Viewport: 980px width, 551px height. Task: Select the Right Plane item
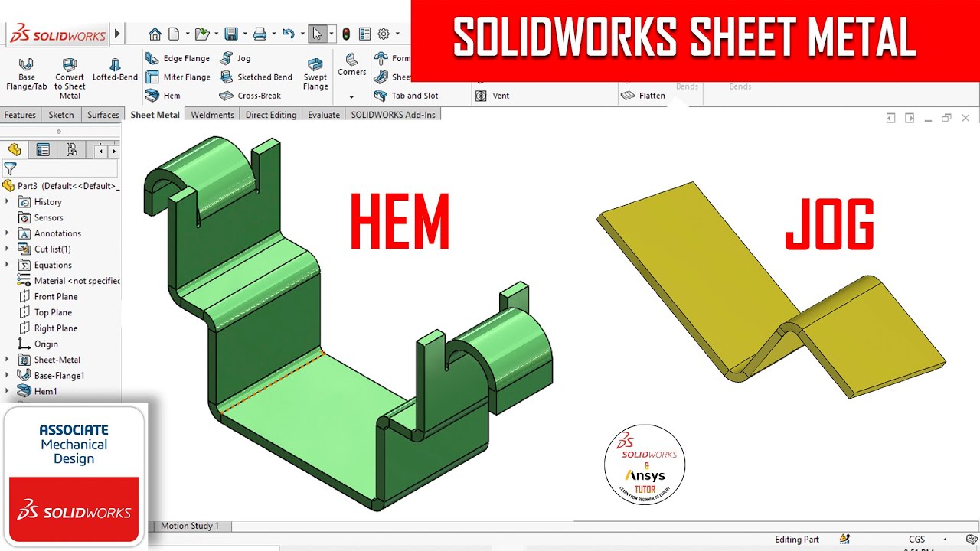coord(47,328)
